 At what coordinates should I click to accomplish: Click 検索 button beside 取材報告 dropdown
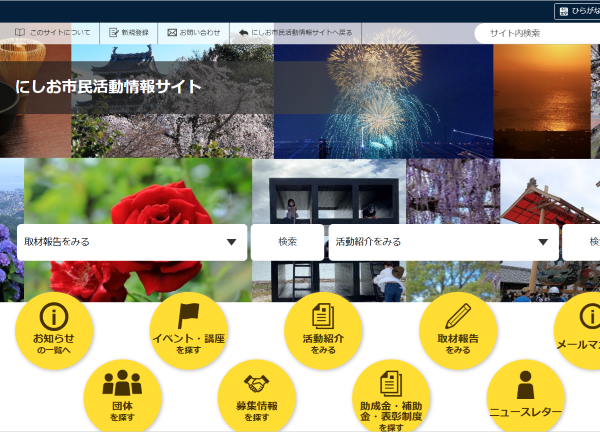tap(287, 242)
